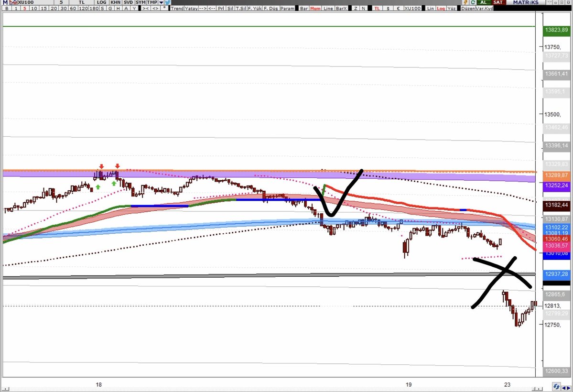The image size is (573, 392).
Task: Click the 'Z' toolbar button
Action: tap(356, 8)
